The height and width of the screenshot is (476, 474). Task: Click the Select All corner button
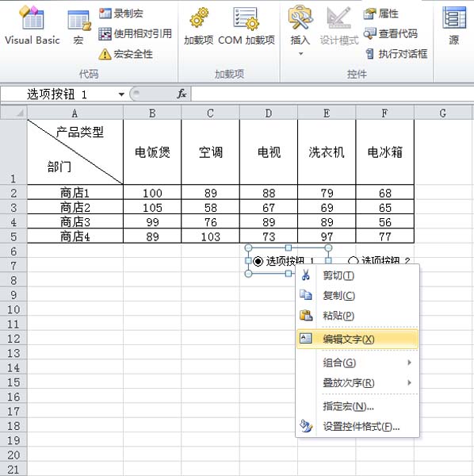13,113
